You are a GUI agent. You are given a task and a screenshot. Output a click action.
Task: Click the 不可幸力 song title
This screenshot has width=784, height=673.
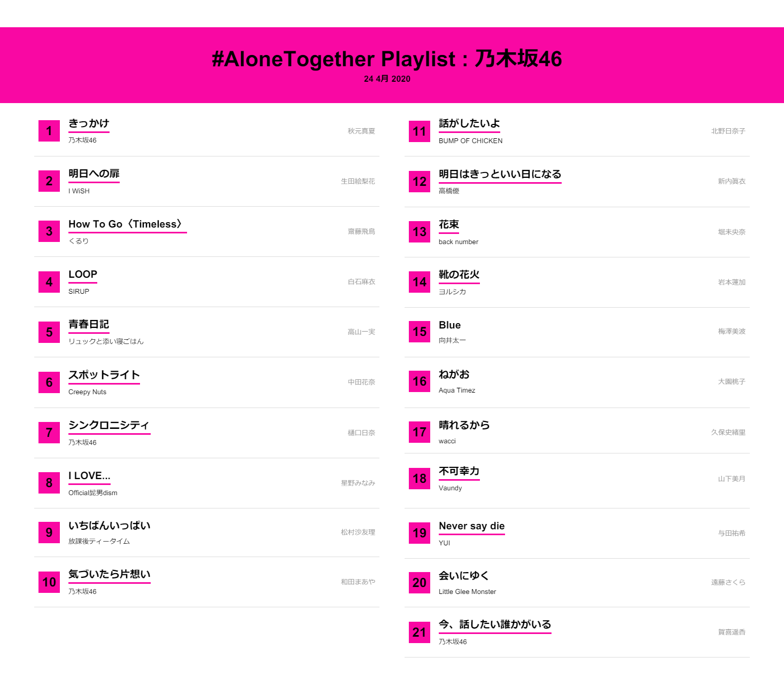pyautogui.click(x=459, y=472)
